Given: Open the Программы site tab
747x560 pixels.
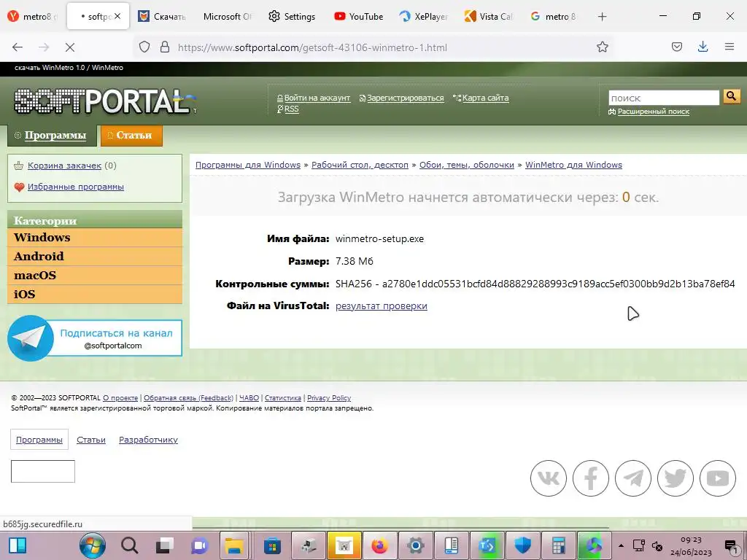Looking at the screenshot, I should (x=52, y=135).
